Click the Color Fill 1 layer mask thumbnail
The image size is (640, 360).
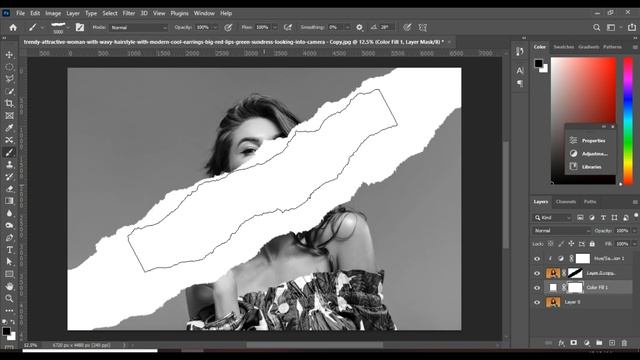click(575, 288)
